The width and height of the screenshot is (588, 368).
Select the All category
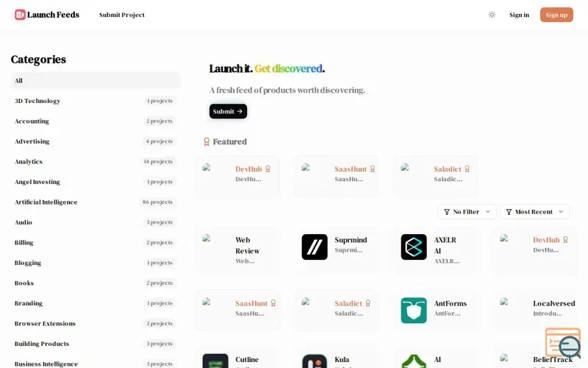pyautogui.click(x=96, y=80)
